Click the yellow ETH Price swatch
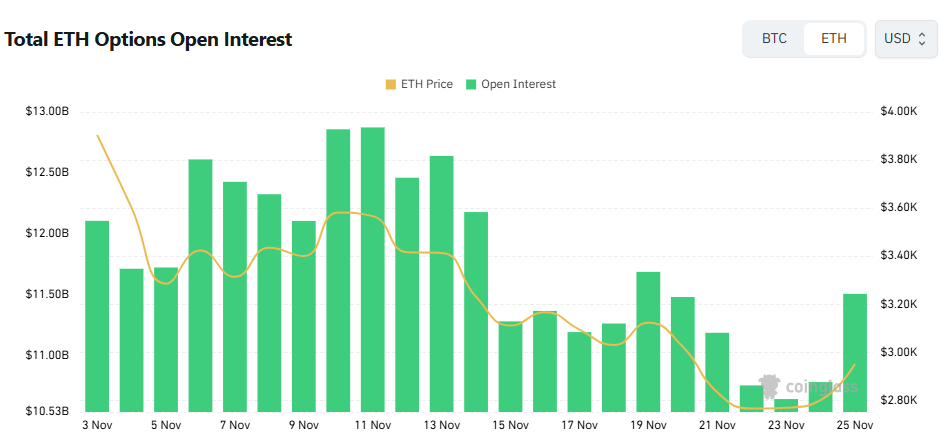The width and height of the screenshot is (941, 432). (390, 84)
